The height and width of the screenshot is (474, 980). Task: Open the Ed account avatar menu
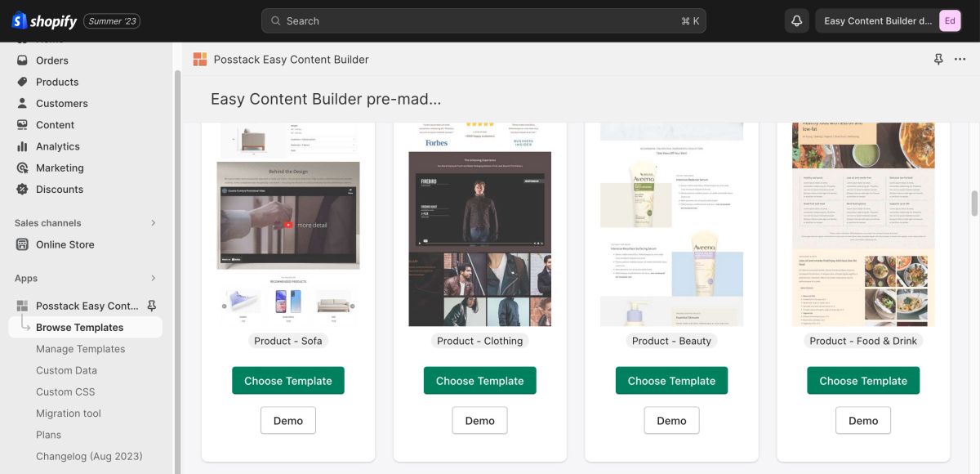point(950,20)
